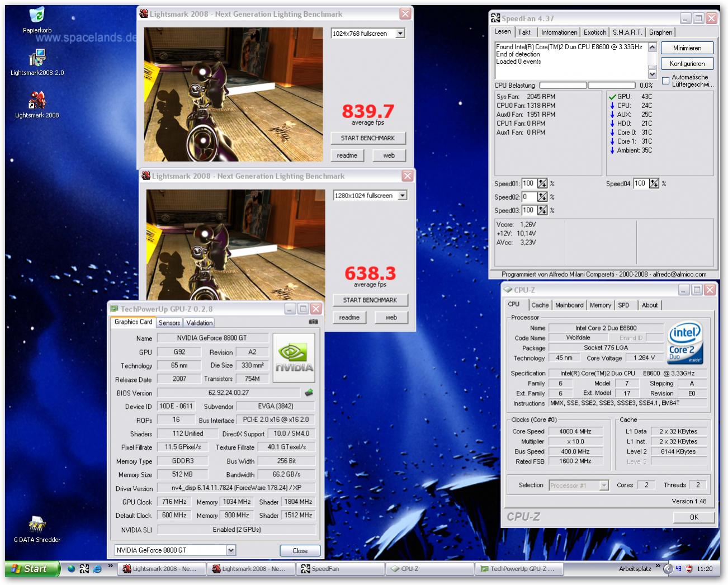The image size is (728, 585).
Task: Click the first quick launch globe icon
Action: coord(71,569)
